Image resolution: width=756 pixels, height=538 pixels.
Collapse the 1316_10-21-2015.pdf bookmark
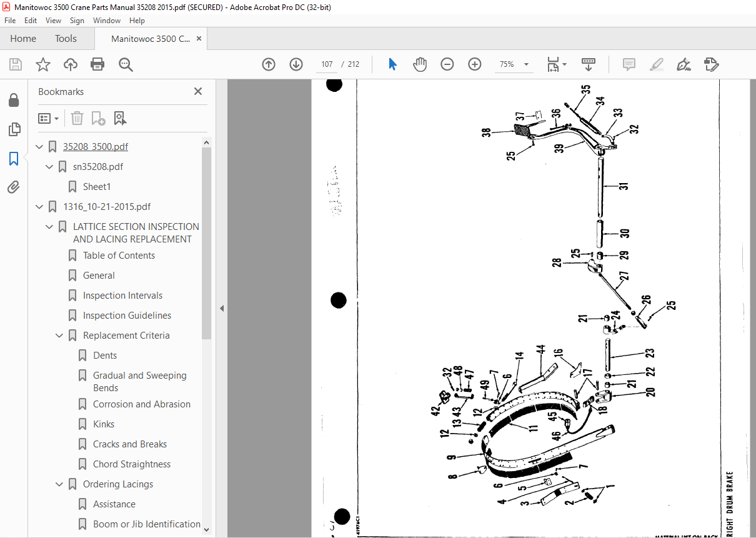(x=40, y=207)
